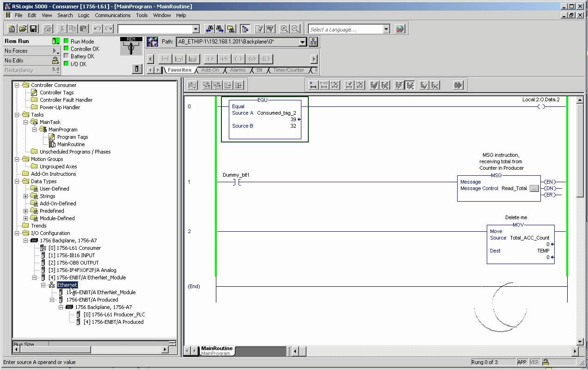The image size is (588, 370).
Task: Zoom out of the ladder view
Action: (x=295, y=29)
